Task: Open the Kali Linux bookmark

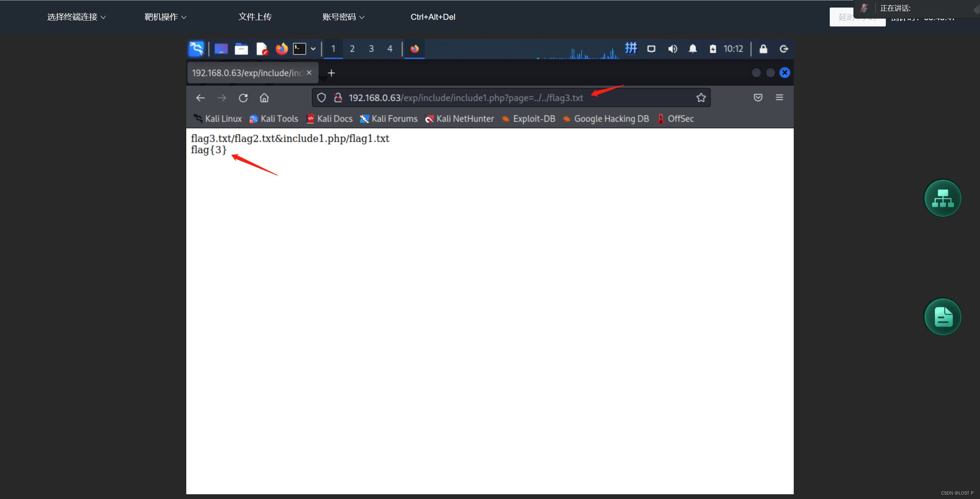Action: pyautogui.click(x=217, y=119)
